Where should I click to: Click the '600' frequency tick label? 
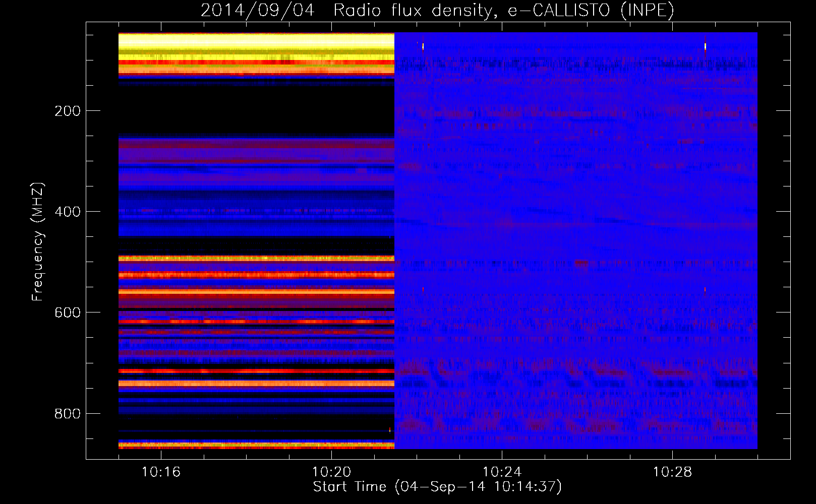(x=68, y=312)
